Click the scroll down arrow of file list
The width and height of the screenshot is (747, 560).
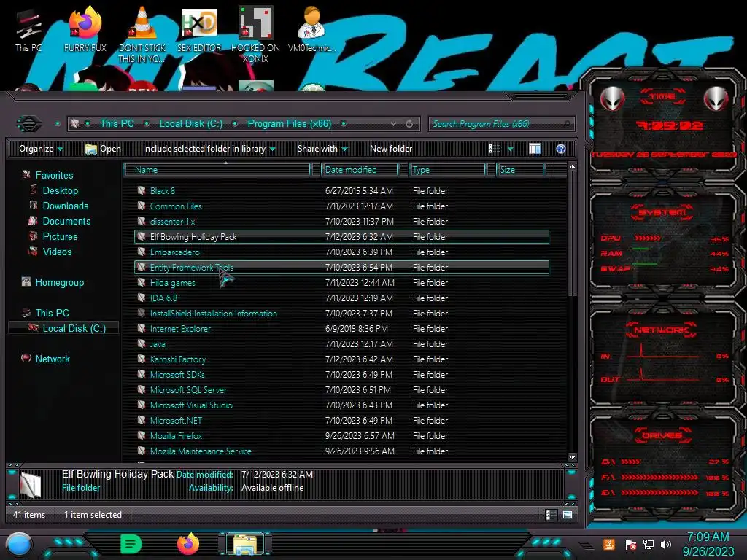point(572,458)
